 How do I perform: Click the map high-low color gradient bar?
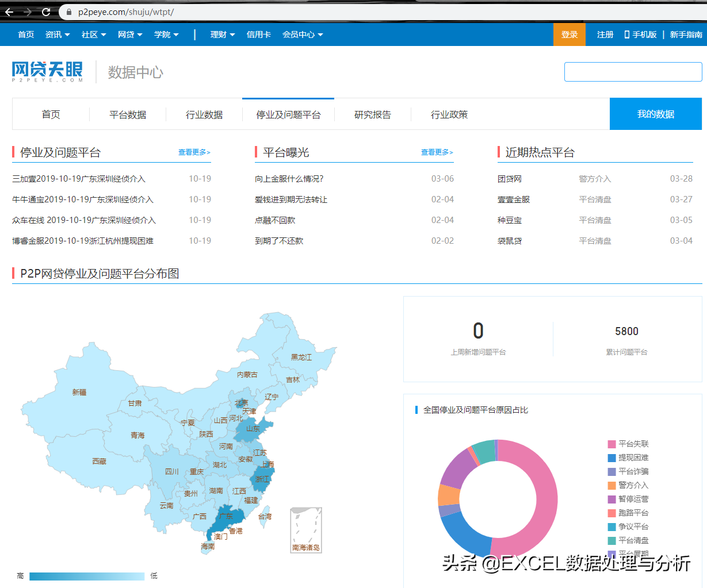pos(87,576)
